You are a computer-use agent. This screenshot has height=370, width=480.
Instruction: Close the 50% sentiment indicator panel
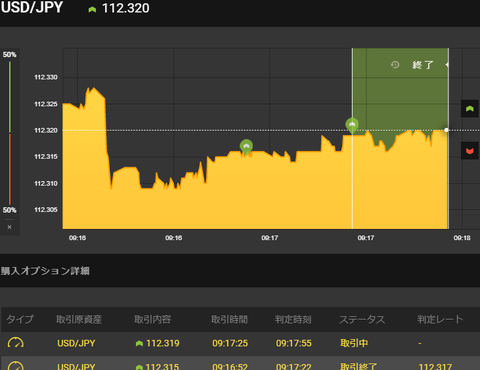pos(9,227)
